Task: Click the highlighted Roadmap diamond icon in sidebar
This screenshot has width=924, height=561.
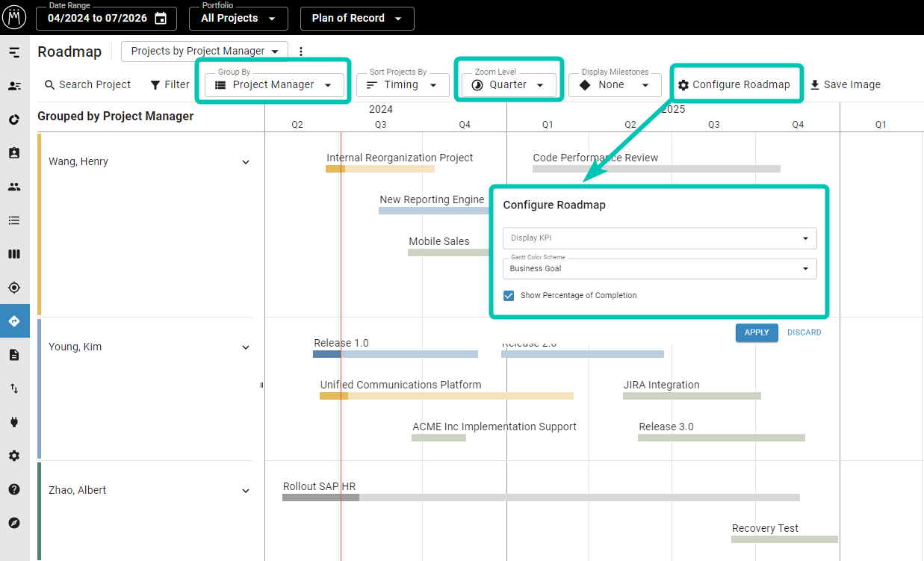Action: pos(15,321)
